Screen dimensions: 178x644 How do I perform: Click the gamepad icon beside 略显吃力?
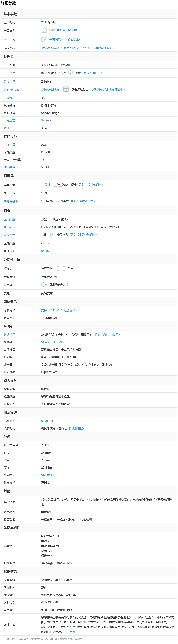point(52,234)
